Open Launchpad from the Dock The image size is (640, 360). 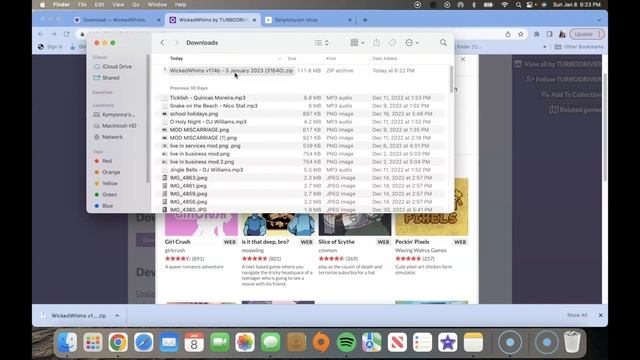(93, 342)
